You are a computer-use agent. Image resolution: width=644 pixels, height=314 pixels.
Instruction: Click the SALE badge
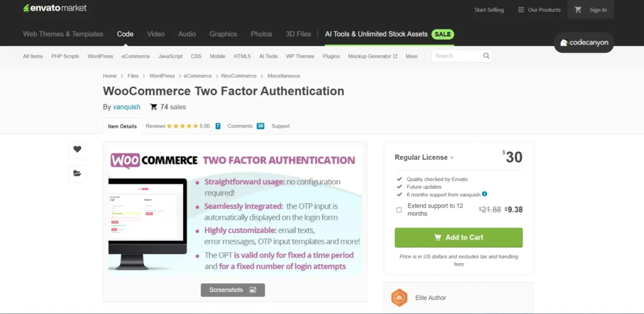tap(443, 34)
